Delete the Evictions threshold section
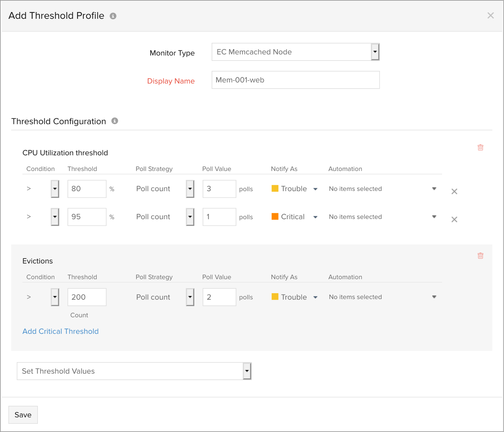Viewport: 504px width, 432px height. pyautogui.click(x=480, y=256)
